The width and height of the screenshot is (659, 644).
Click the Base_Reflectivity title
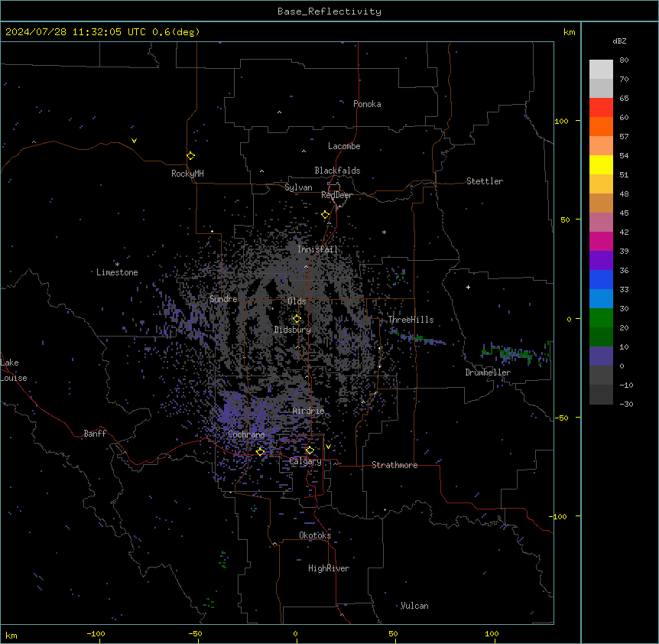pyautogui.click(x=329, y=11)
